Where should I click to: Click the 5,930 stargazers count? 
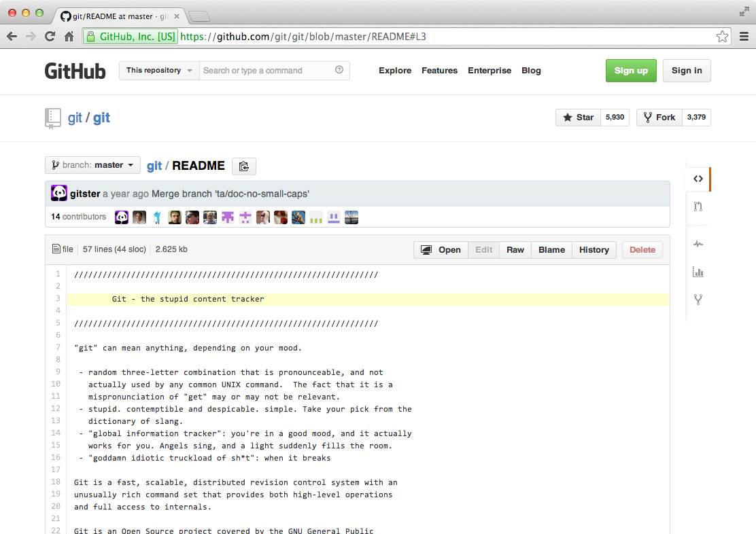615,117
